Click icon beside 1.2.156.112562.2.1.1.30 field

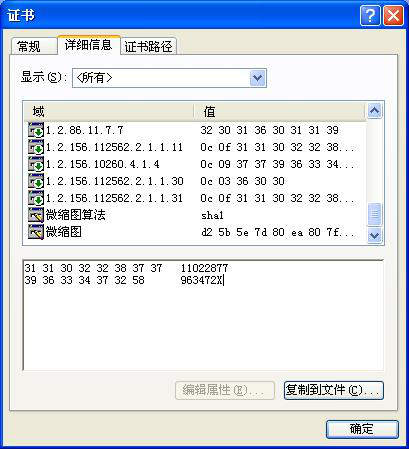(x=36, y=181)
